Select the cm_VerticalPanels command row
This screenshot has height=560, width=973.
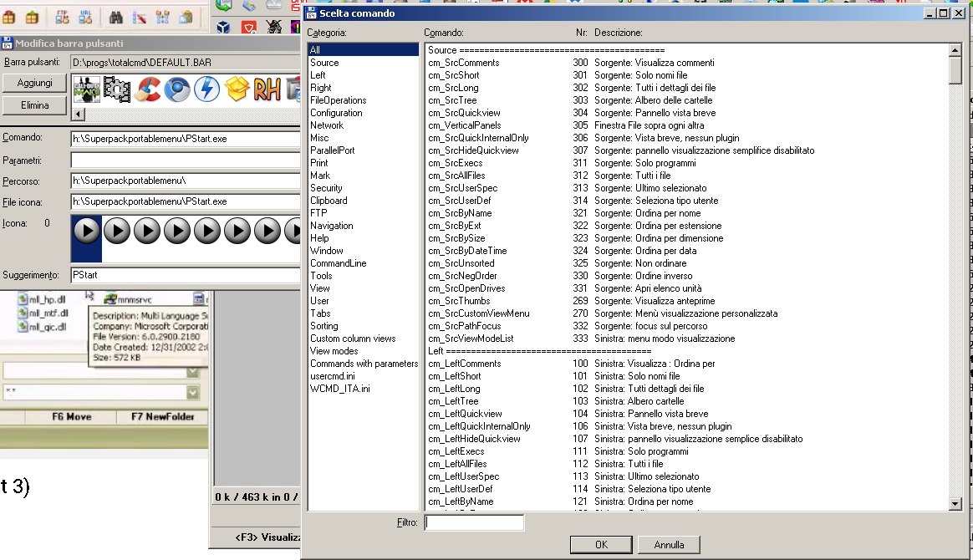(x=685, y=125)
